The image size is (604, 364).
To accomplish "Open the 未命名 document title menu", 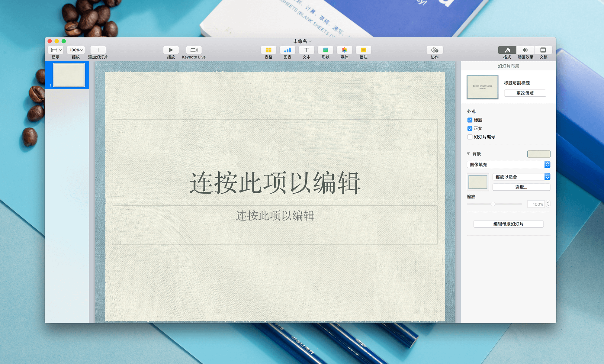I will click(x=302, y=41).
